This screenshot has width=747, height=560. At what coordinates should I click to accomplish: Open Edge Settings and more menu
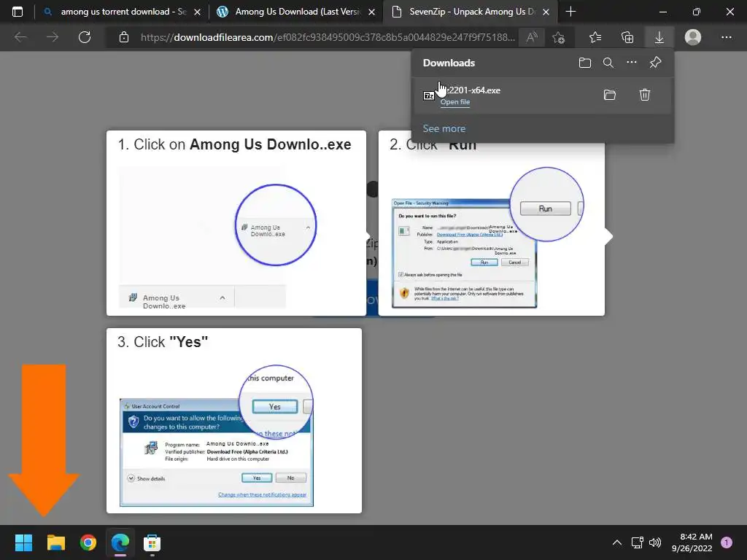click(726, 37)
